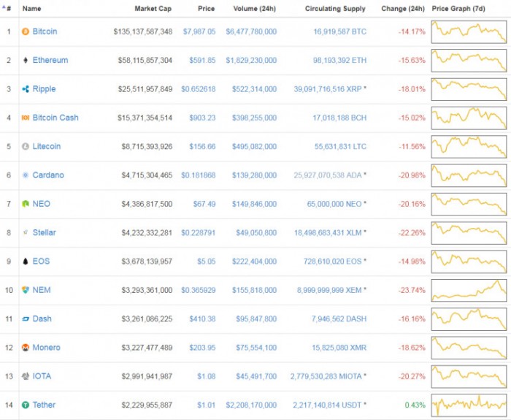Open the Bitcoin name link
Viewport: 511px width, 420px height.
click(45, 31)
